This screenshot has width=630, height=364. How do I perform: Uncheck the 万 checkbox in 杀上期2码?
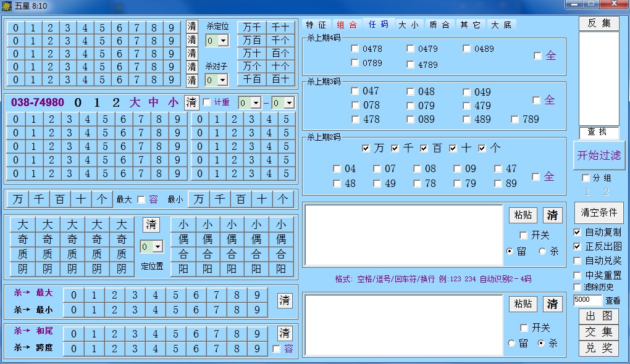(x=367, y=147)
